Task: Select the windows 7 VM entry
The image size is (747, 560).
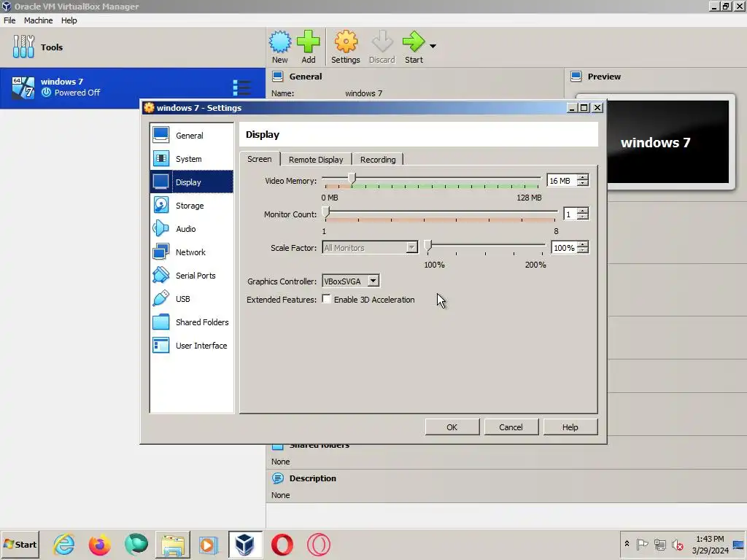Action: pyautogui.click(x=133, y=87)
